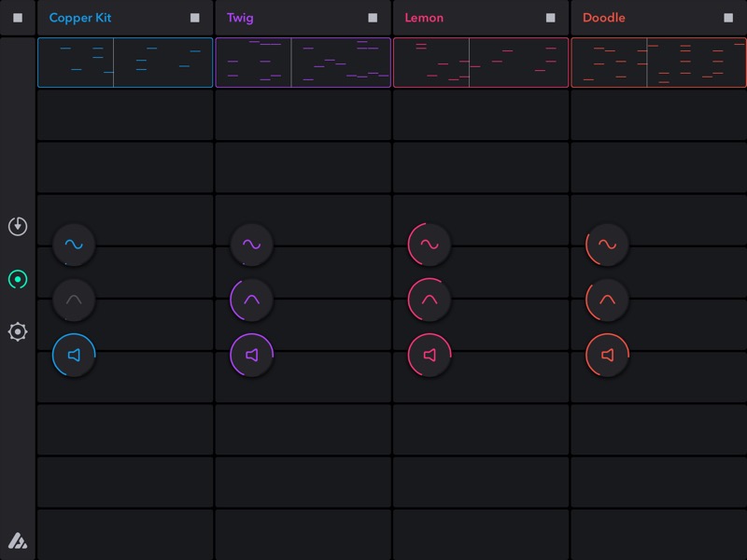This screenshot has height=560, width=747.
Task: Adjust Lemon volume speaker knob
Action: [430, 355]
